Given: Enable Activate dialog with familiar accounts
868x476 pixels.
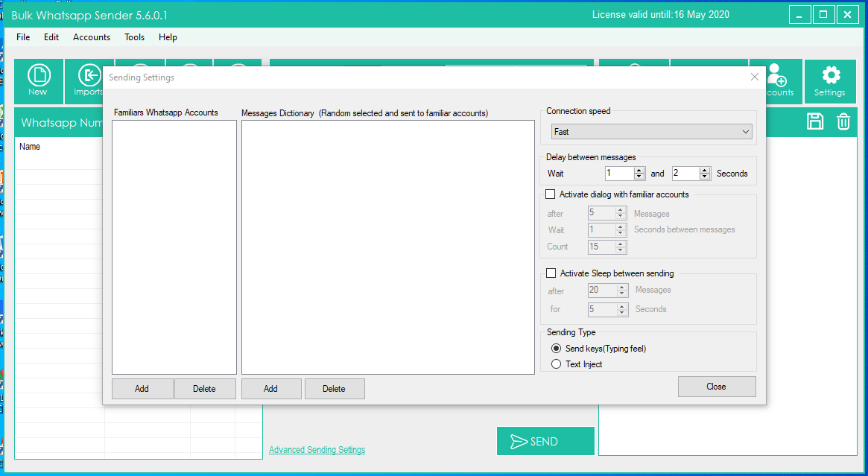Looking at the screenshot, I should 551,194.
